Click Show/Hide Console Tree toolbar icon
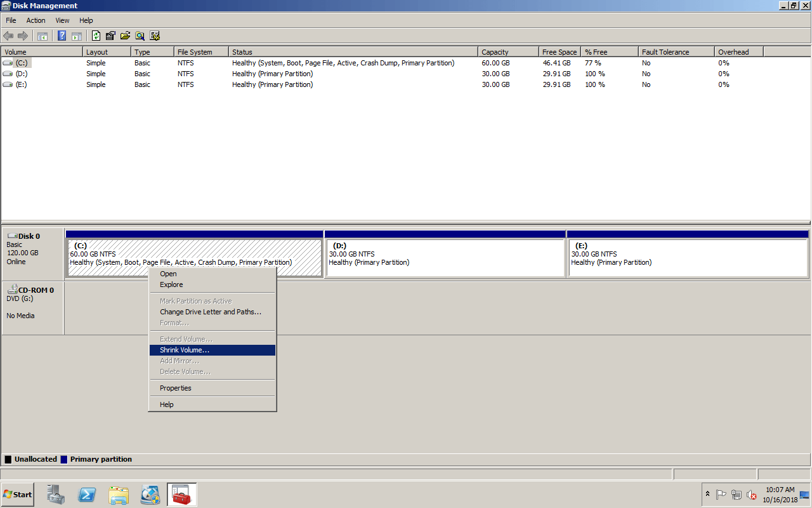Screen dimensions: 812x508 43,36
